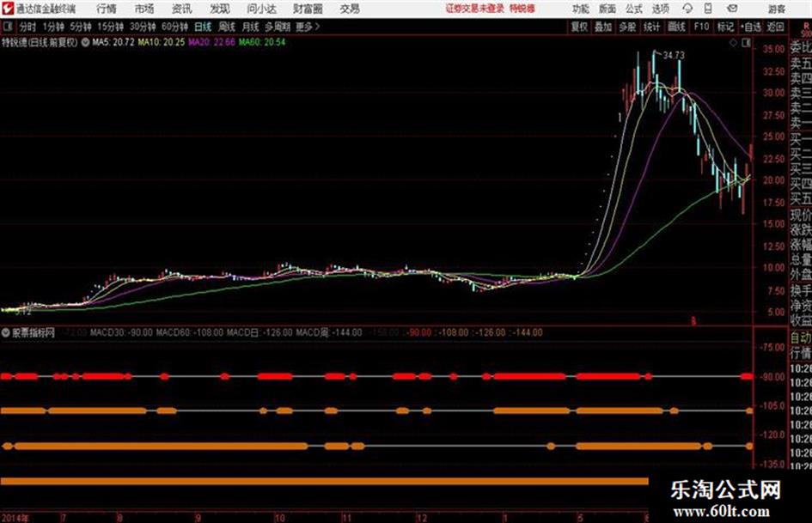Screen dimensions: 812x523
Task: Click the 34.73 peak price label
Action: click(x=674, y=55)
